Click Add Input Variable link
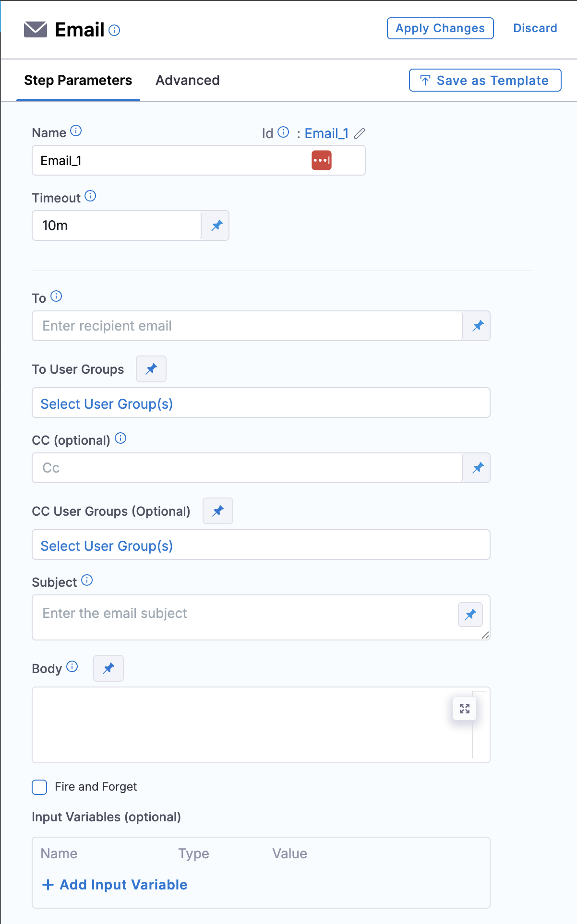The image size is (577, 924). [x=115, y=885]
